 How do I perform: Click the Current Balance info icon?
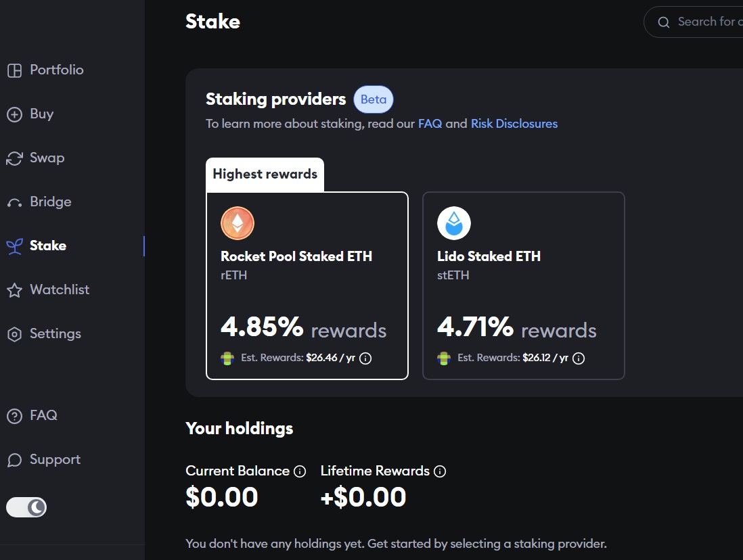coord(300,471)
